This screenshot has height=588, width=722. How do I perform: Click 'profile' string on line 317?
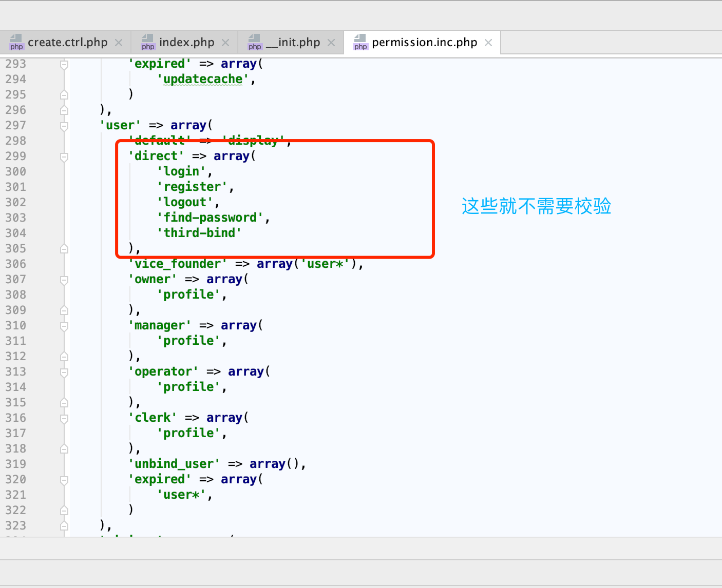point(188,433)
